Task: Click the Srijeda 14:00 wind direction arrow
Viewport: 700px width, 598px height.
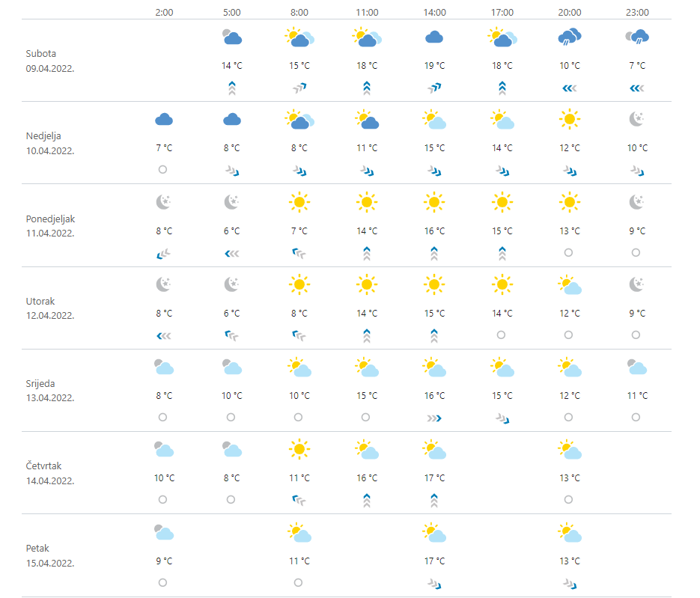Action: (x=434, y=418)
